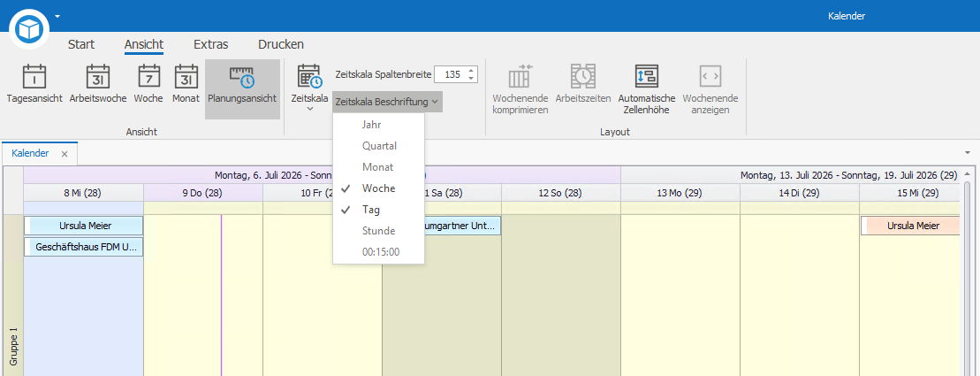Select the Baumgartner appointment on Saturday
The image size is (980, 376).
pos(462,226)
